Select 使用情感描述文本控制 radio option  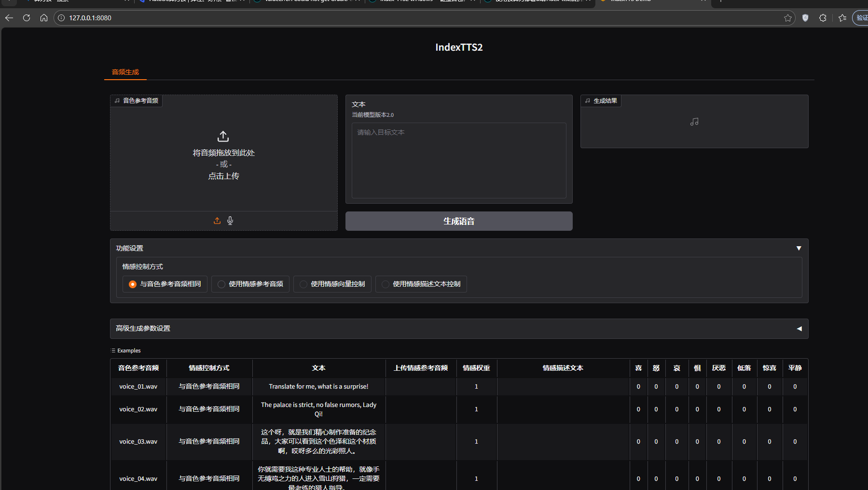point(386,284)
